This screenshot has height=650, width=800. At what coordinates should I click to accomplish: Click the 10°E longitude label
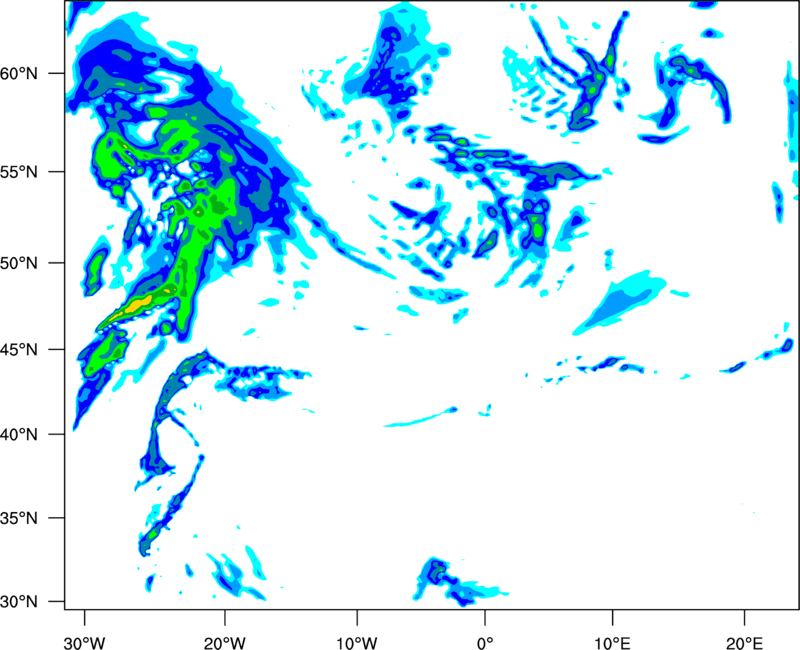pos(612,643)
